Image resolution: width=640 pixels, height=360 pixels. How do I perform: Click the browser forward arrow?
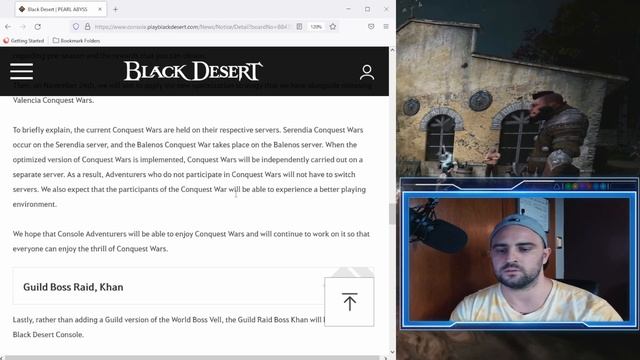23,27
